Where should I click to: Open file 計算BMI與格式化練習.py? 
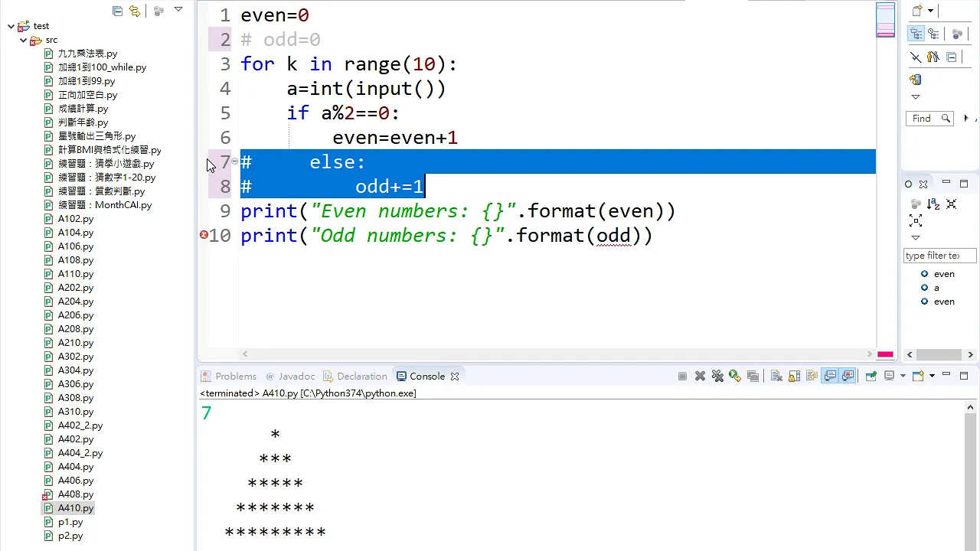[109, 150]
